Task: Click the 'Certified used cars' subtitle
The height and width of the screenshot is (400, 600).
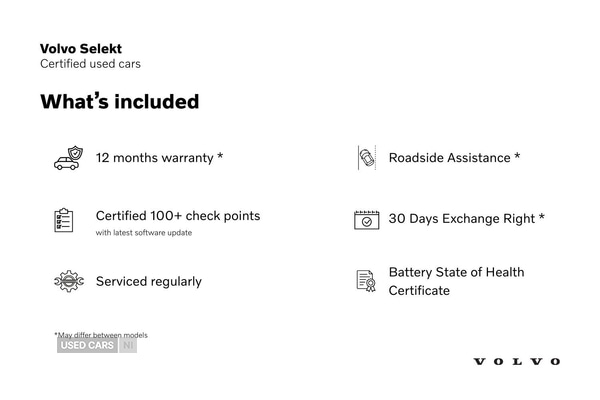Action: 90,64
